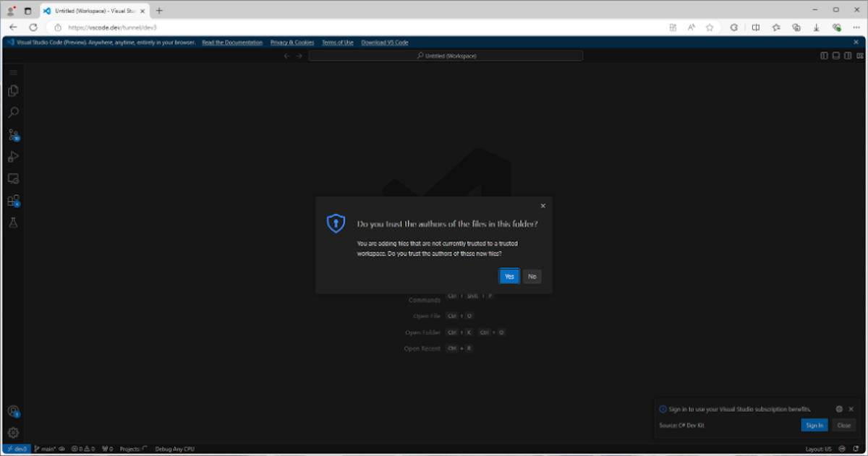Open the browser downloads
Viewport: 868px width, 456px height.
(x=817, y=27)
